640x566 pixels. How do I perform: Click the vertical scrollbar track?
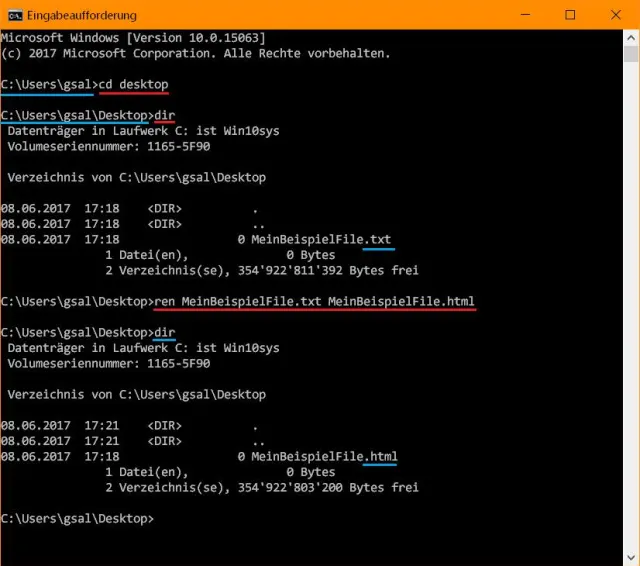click(631, 300)
